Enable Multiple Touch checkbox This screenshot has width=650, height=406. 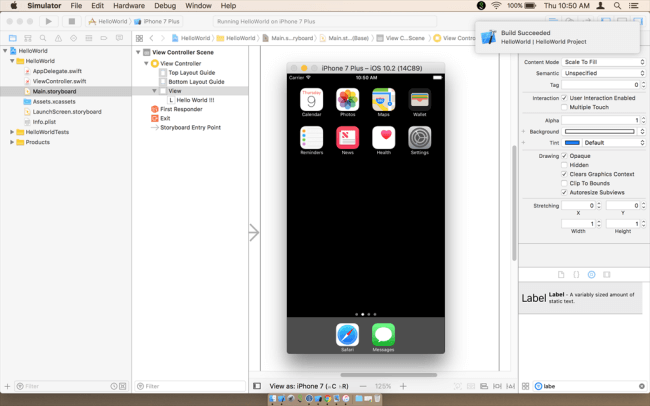564,107
